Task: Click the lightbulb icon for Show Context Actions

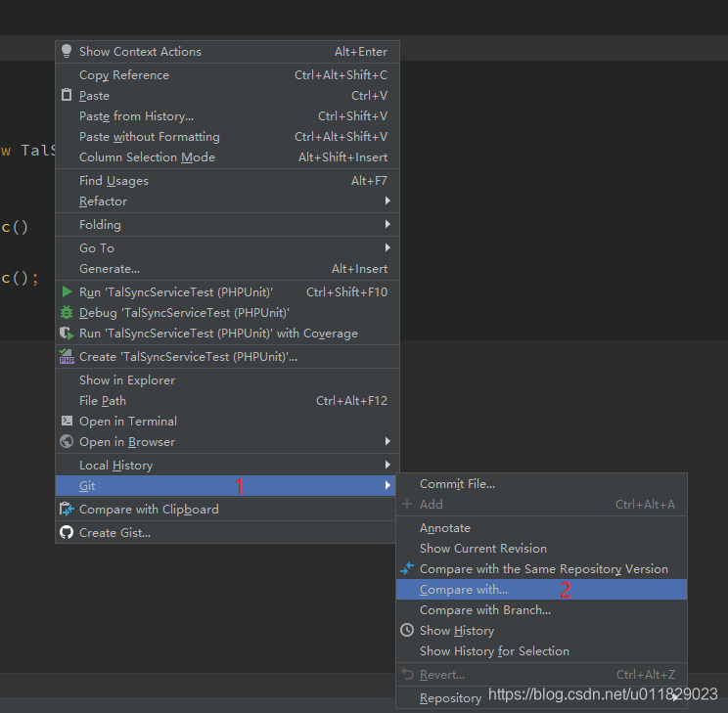Action: coord(67,51)
